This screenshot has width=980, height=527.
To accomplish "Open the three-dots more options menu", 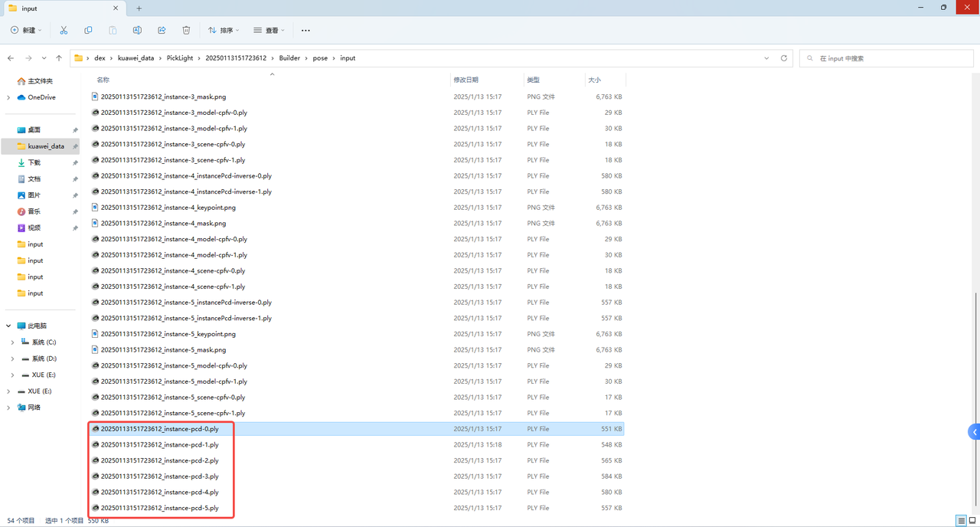I will [x=305, y=31].
